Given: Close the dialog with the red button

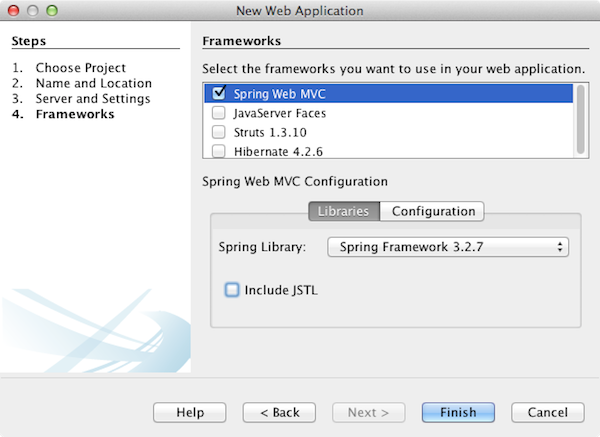Looking at the screenshot, I should coord(13,11).
